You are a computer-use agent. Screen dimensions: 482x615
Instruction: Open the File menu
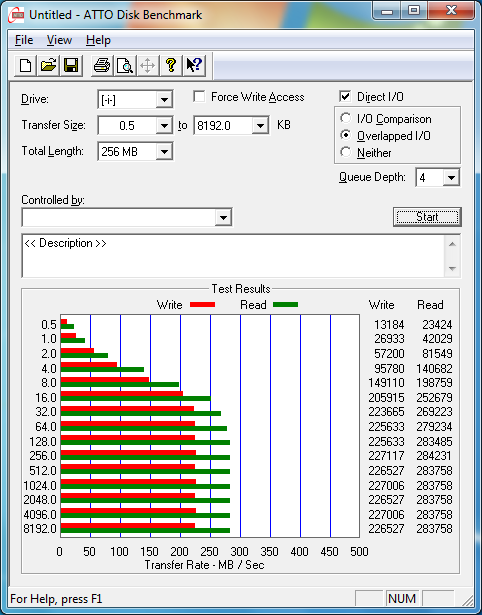[24, 40]
